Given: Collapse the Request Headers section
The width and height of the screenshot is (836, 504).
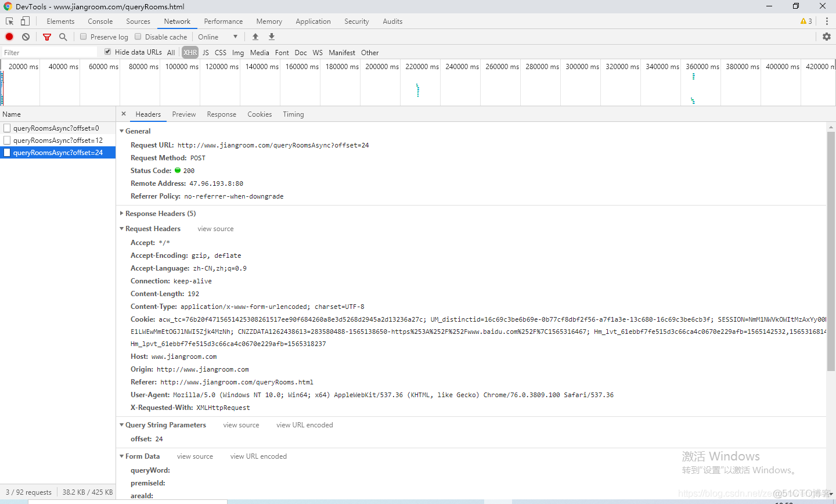Looking at the screenshot, I should (x=122, y=229).
